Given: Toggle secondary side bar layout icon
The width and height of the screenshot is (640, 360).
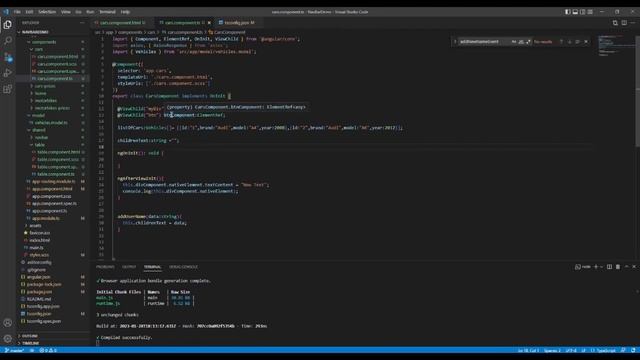Looking at the screenshot, I should pyautogui.click(x=582, y=12).
